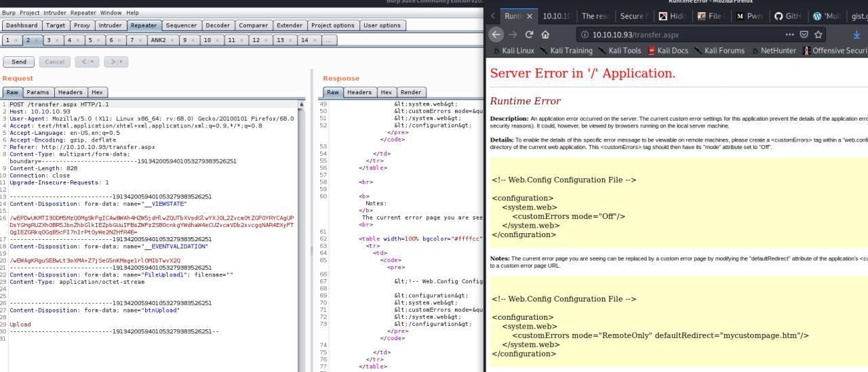This screenshot has width=868, height=372.
Task: Open the Firefox downloads arrow
Action: [x=856, y=35]
